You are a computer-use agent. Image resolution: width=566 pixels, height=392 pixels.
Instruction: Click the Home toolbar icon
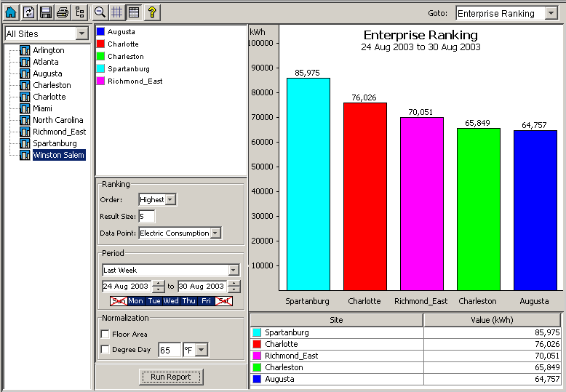coord(11,12)
